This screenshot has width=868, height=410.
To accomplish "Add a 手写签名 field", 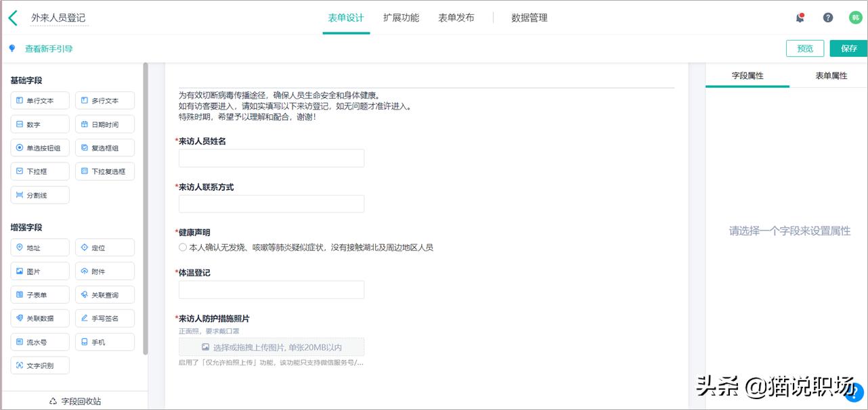I will [104, 318].
